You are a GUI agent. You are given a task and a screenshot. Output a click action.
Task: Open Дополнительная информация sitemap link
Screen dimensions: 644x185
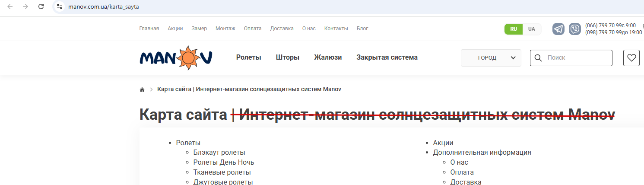482,153
